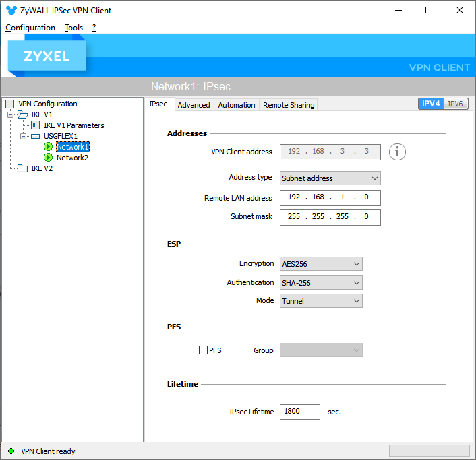Viewport: 476px width, 460px height.
Task: Click the ZYXEL logo in the banner
Action: 47,57
